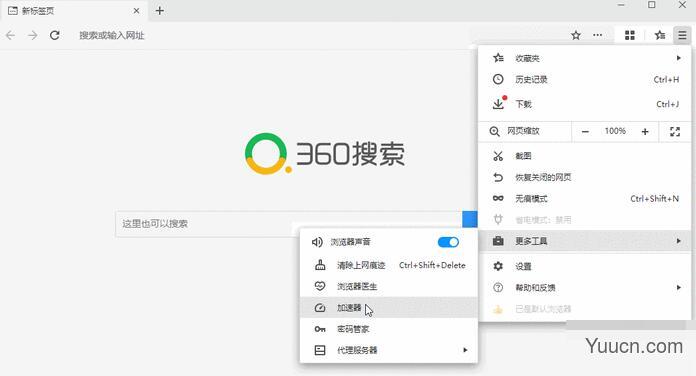Click the 这里也可以搜索 search box
696x376 pixels.
pyautogui.click(x=289, y=224)
